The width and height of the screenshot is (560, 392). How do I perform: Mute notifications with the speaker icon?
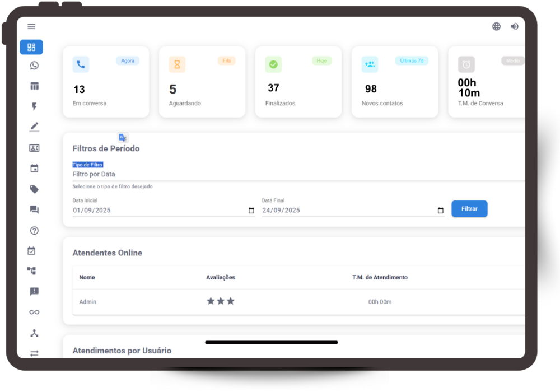pyautogui.click(x=514, y=26)
